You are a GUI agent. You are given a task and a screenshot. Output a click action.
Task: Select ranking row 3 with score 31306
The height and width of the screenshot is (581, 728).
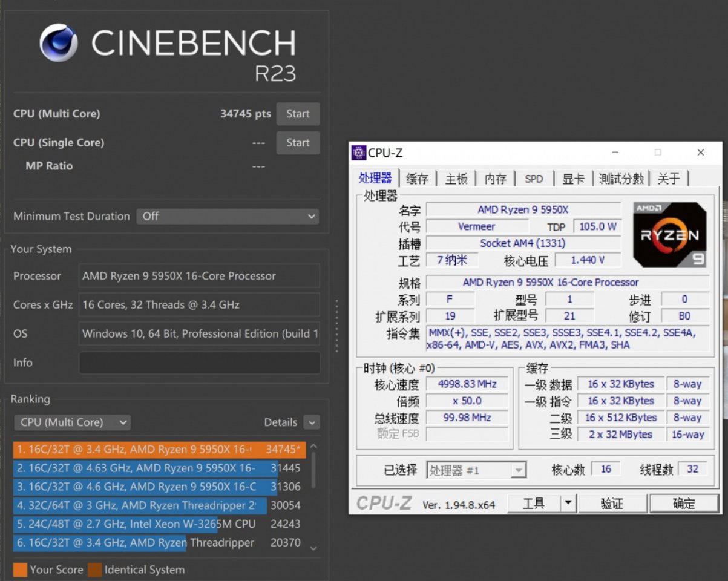click(160, 487)
